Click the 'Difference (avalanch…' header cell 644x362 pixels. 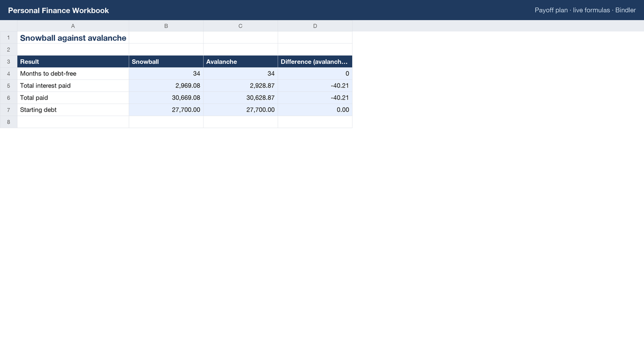315,62
